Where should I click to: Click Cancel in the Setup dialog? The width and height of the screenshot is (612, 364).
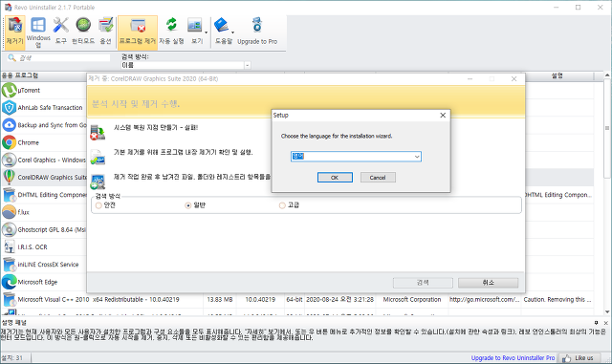tap(378, 178)
